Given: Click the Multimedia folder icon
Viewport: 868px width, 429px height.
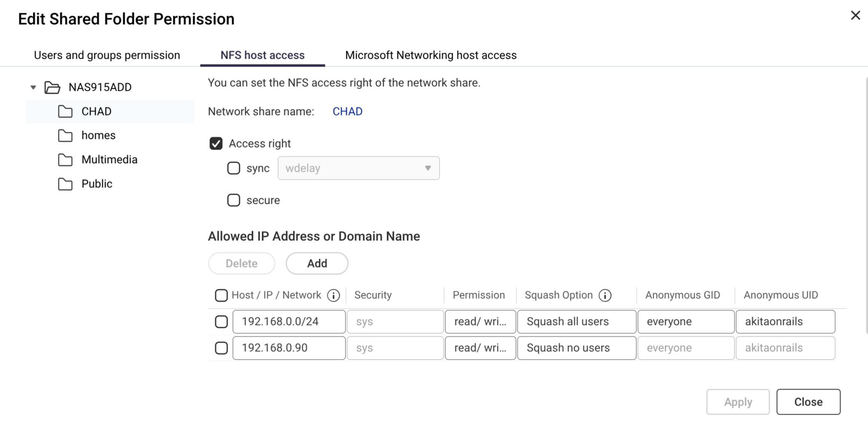Looking at the screenshot, I should coord(65,160).
